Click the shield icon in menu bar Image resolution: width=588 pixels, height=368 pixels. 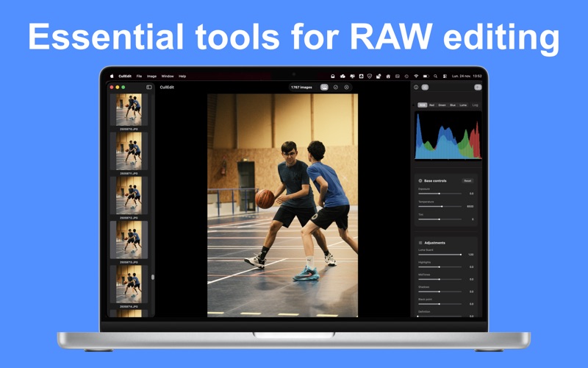(x=370, y=77)
